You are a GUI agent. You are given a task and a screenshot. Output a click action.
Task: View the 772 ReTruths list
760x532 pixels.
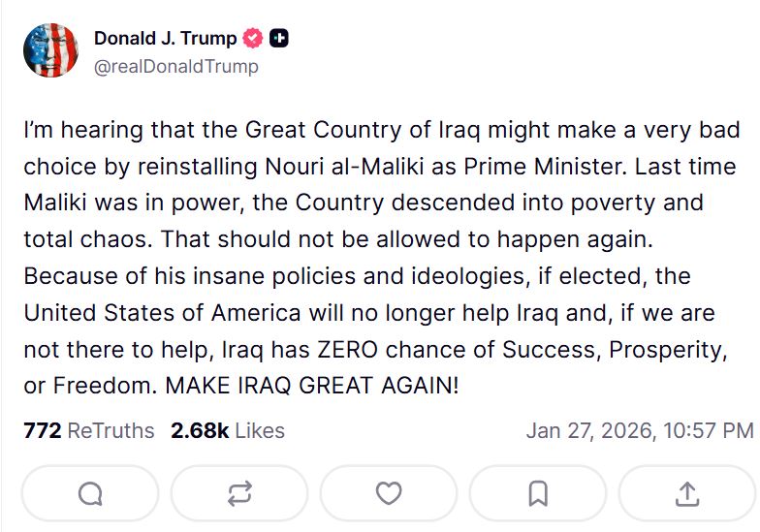[x=88, y=430]
